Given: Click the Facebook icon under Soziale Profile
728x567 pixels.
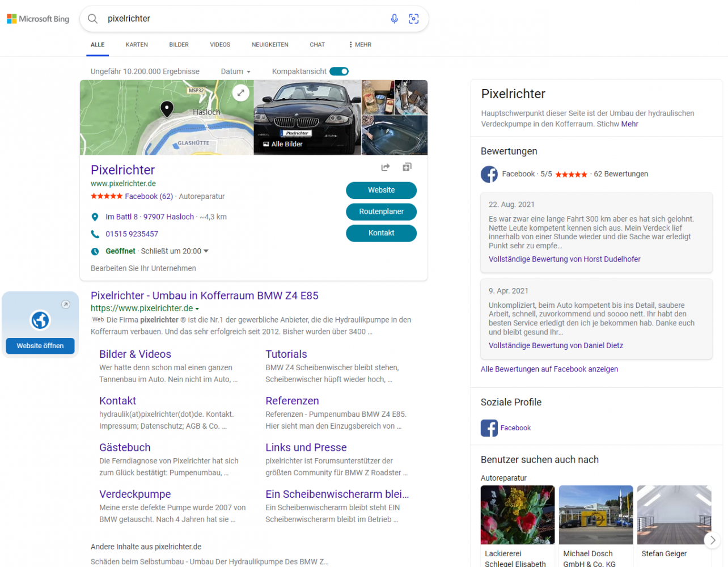Looking at the screenshot, I should (489, 428).
